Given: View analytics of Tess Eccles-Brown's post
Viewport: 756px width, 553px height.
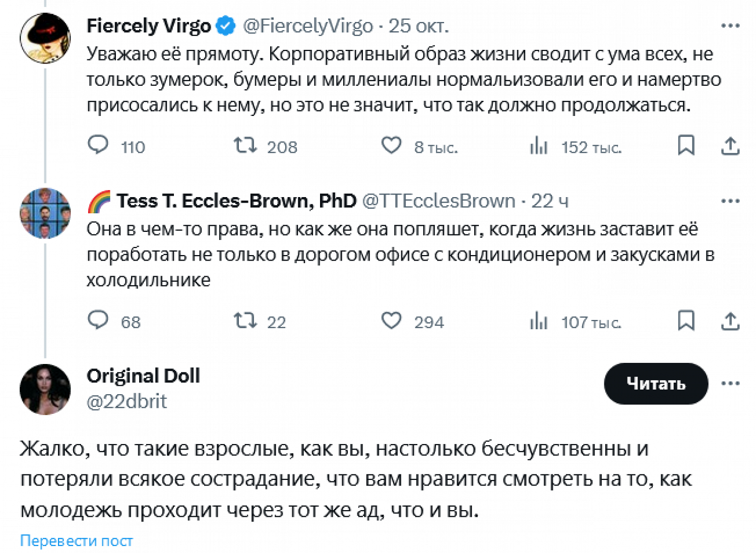Looking at the screenshot, I should point(539,321).
